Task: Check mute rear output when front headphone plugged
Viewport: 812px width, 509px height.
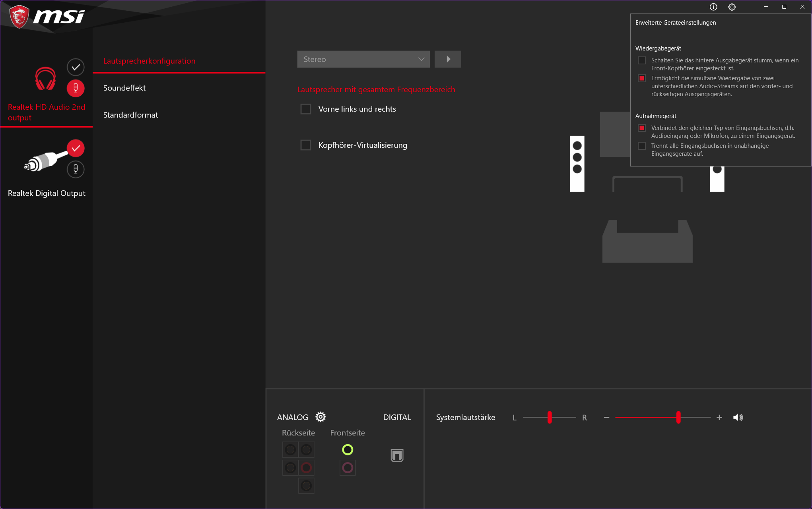Action: (x=642, y=60)
